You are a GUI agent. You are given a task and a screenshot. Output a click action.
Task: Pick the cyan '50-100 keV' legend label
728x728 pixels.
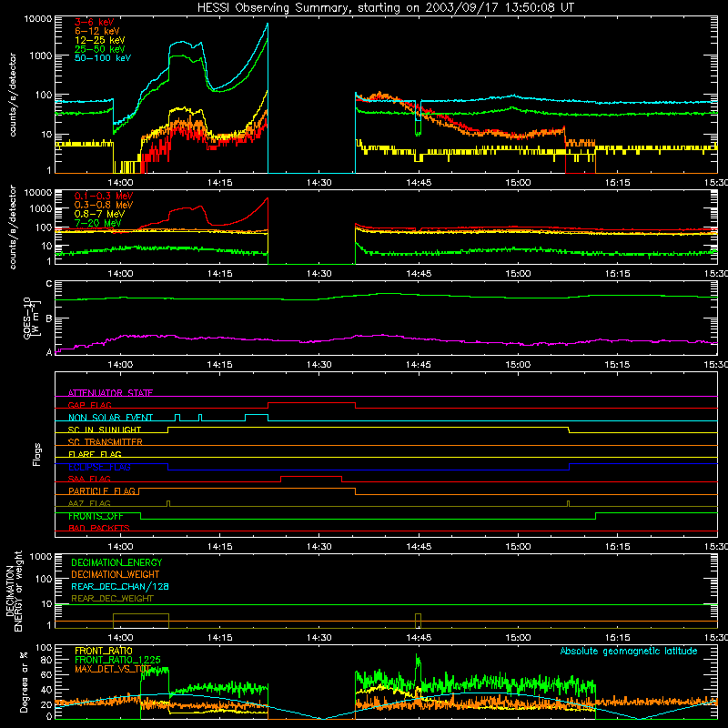click(103, 58)
